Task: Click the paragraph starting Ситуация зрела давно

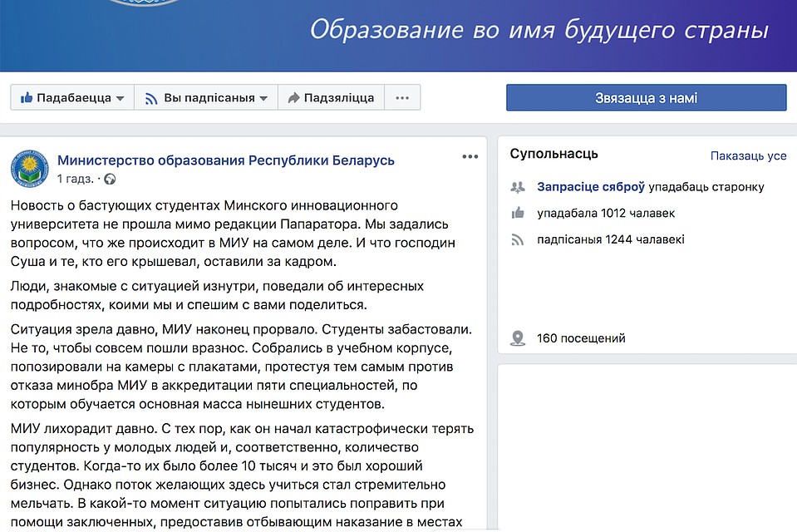Action: (x=241, y=367)
